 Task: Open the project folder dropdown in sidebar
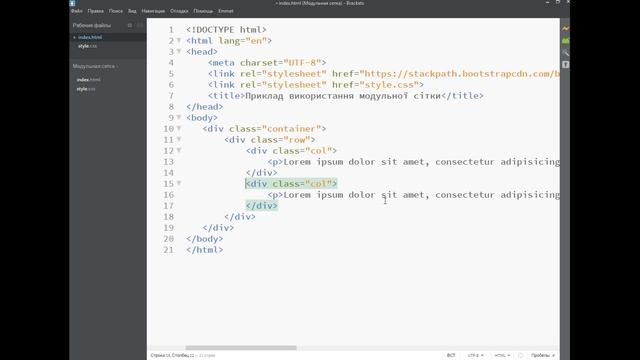96,66
